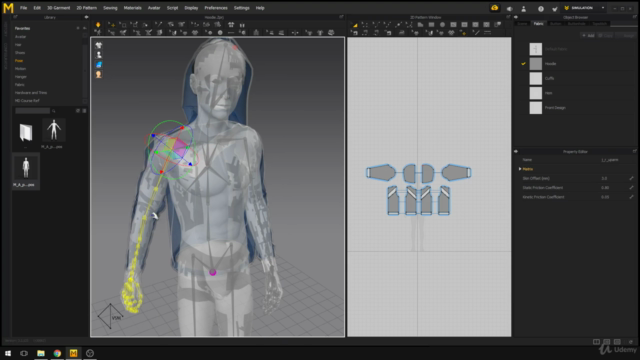Switch to the Topstitch tab in Object Browser
This screenshot has width=640, height=360.
coord(600,24)
